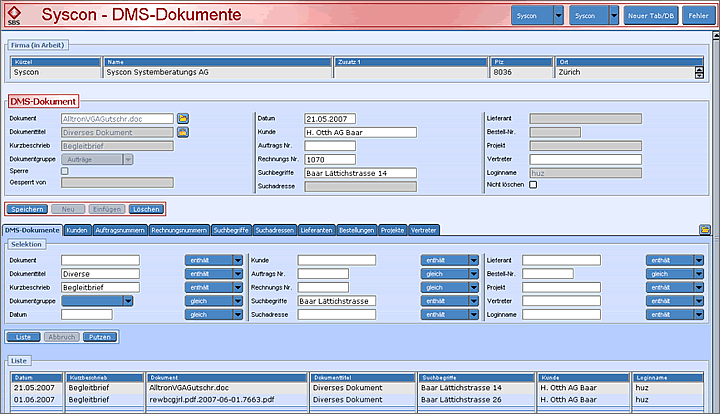The image size is (720, 414).
Task: Select the Lieferanten tab
Action: coord(316,230)
